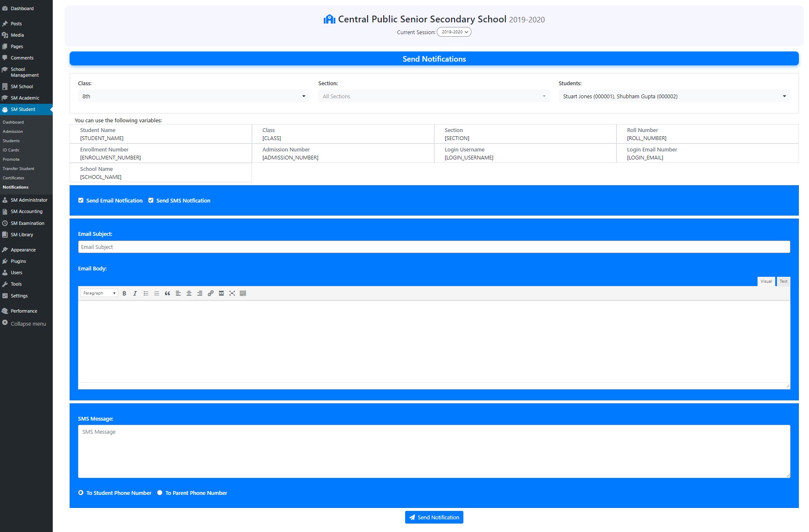The width and height of the screenshot is (809, 532).
Task: Switch to the Visual editor tab
Action: click(766, 281)
